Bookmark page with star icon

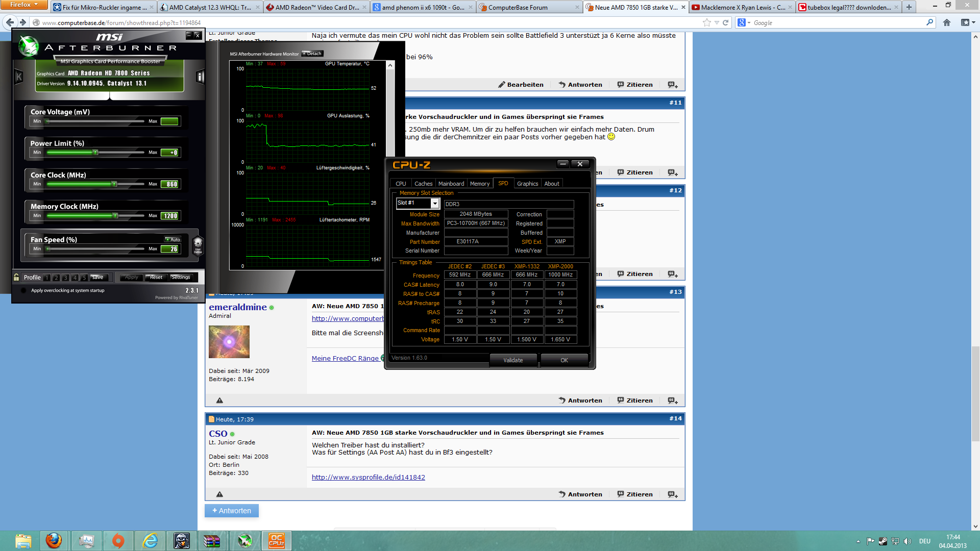[706, 22]
